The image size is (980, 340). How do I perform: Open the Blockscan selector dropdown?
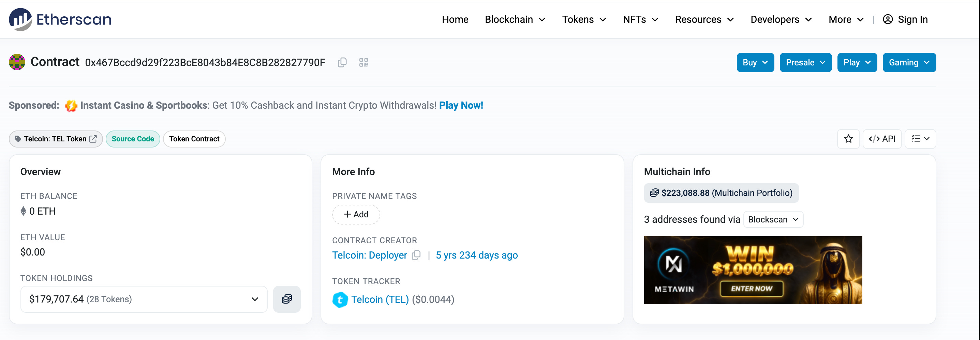click(x=773, y=219)
